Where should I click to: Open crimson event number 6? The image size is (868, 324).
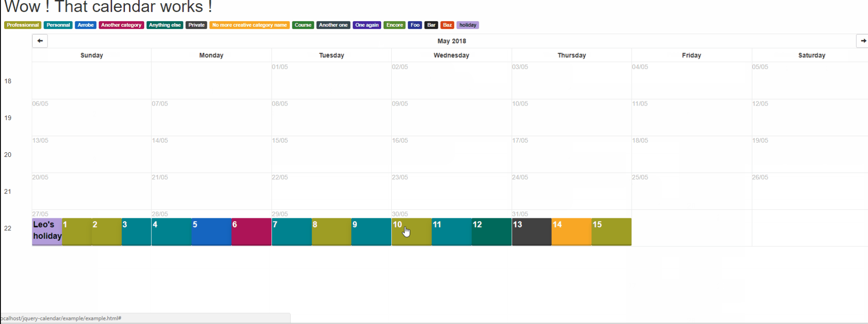point(251,232)
